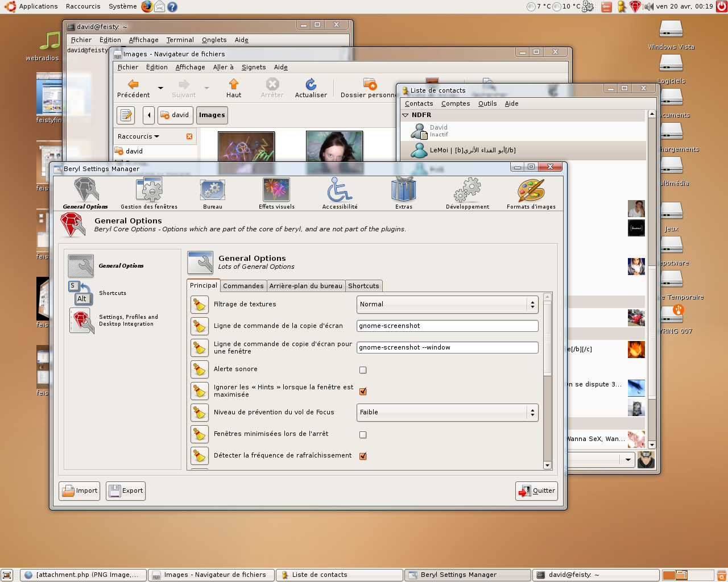Switch to Arrière-plan du bureau tab
This screenshot has width=728, height=582.
tap(306, 286)
